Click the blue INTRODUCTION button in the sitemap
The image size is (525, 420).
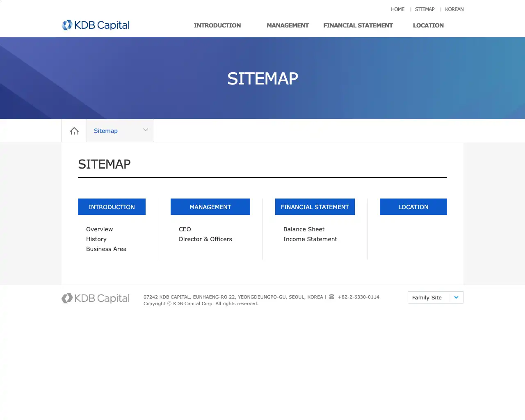112,207
